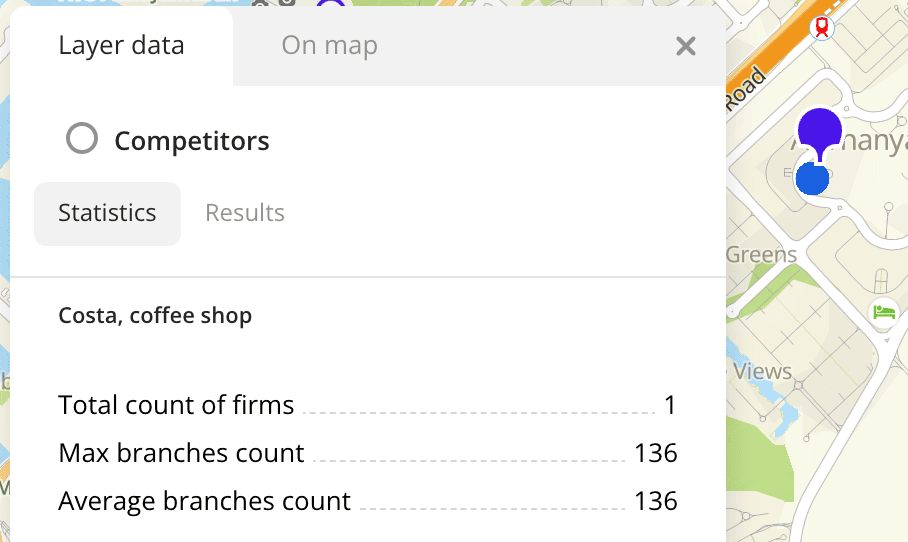This screenshot has height=542, width=908.
Task: Click the Max branches count value 136
Action: (656, 453)
